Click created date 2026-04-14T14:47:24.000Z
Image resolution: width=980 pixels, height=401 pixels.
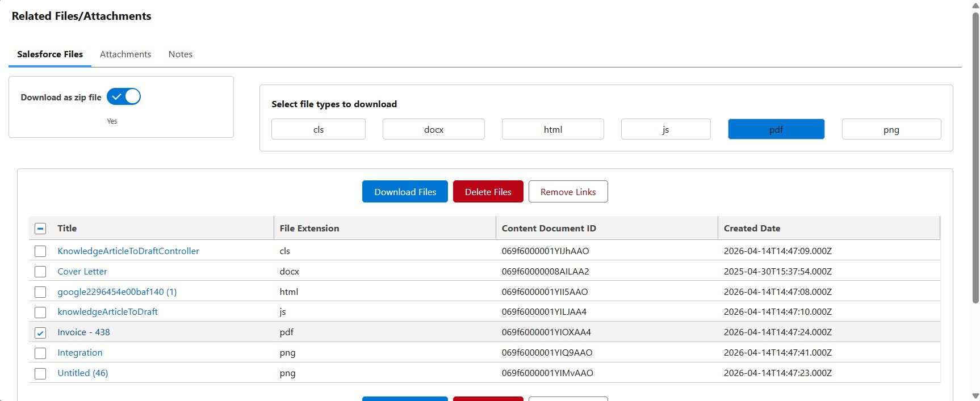pyautogui.click(x=778, y=332)
